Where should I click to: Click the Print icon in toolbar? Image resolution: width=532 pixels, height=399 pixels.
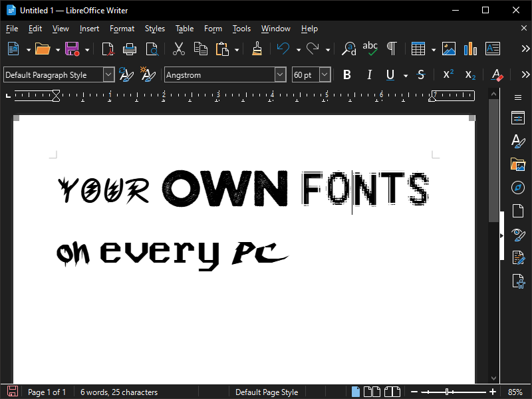click(130, 49)
